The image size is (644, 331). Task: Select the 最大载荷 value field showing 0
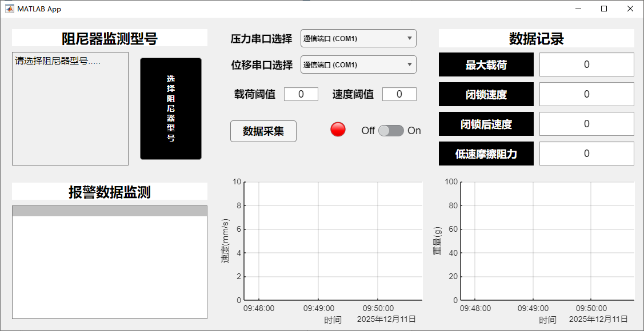click(586, 64)
